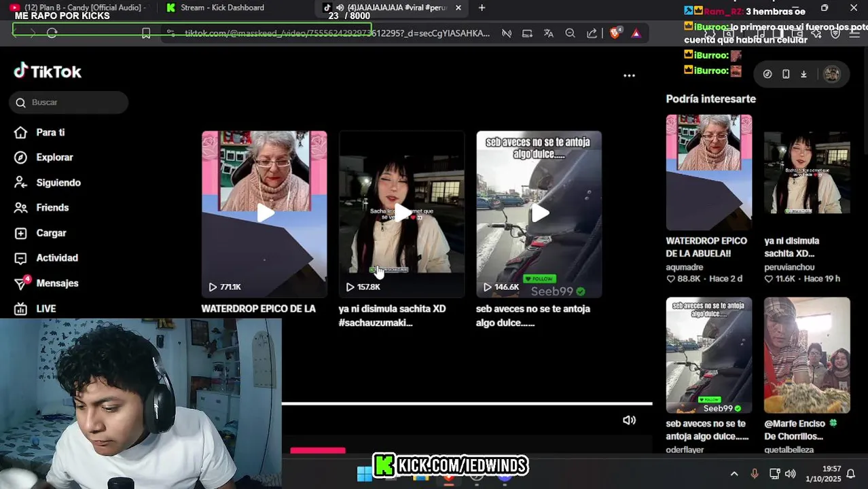Expand hidden system tray icons chevron

point(734,473)
